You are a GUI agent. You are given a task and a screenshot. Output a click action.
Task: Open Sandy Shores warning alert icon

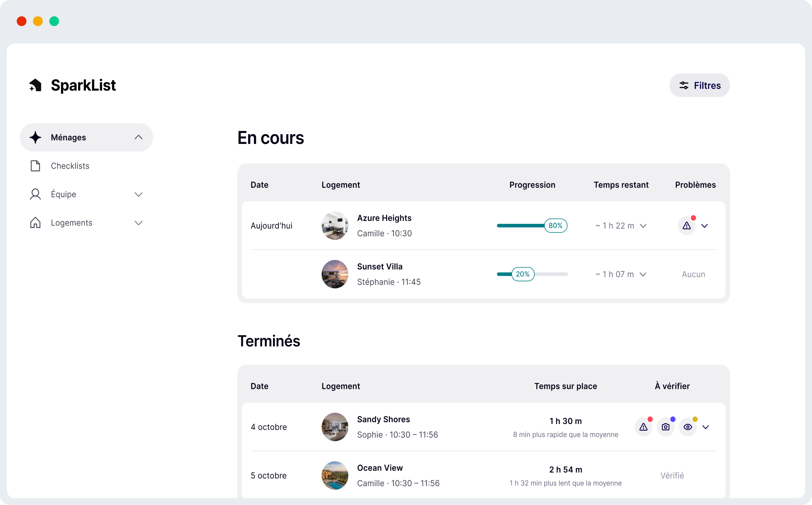(644, 427)
